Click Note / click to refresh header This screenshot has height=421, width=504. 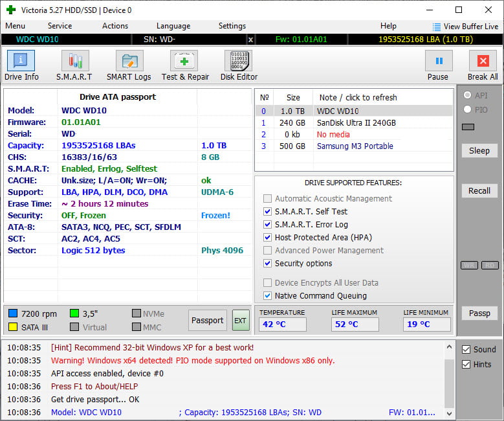[x=358, y=98]
